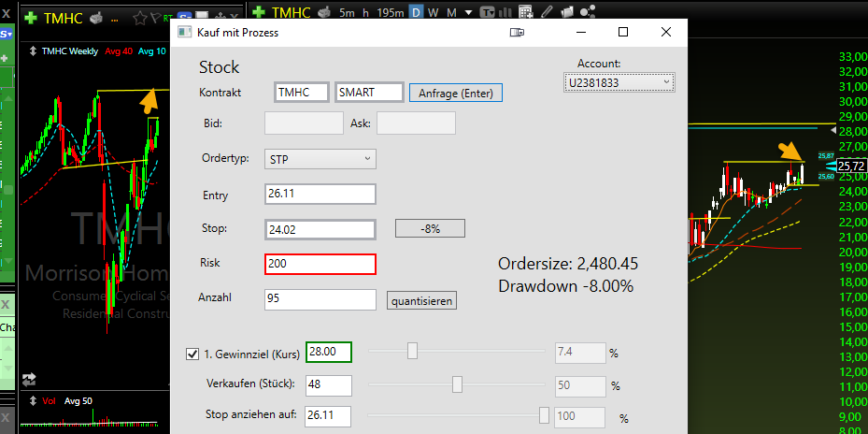Screen dimensions: 868x434
Task: Open the pencil drawing tool in chart toolbar
Action: coord(547,11)
